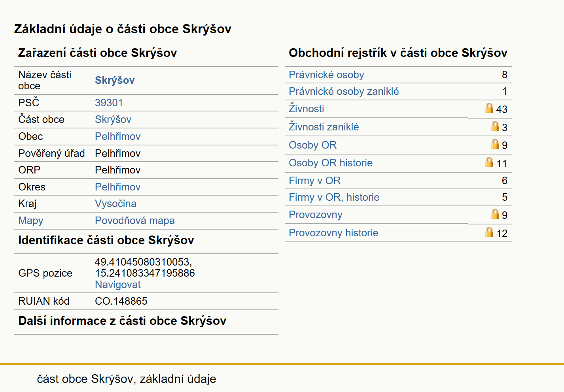Open the Právnické osoby link
564x392 pixels.
326,75
